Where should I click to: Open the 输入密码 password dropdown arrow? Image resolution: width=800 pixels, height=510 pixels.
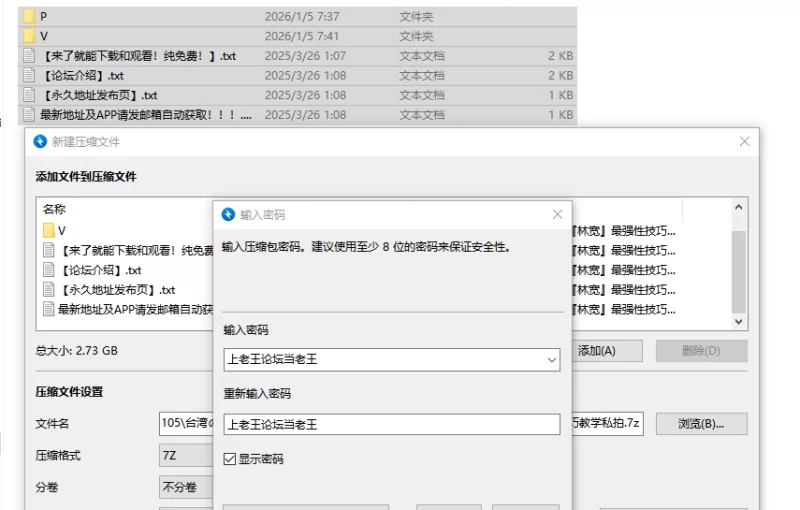552,360
